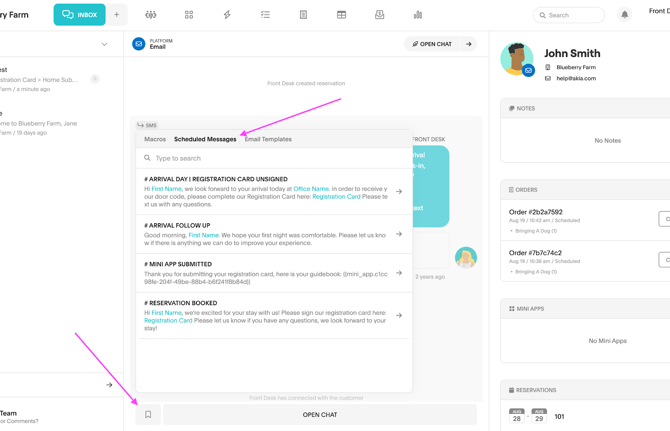This screenshot has width=670, height=431.
Task: Open the bar chart analytics icon
Action: click(x=418, y=15)
